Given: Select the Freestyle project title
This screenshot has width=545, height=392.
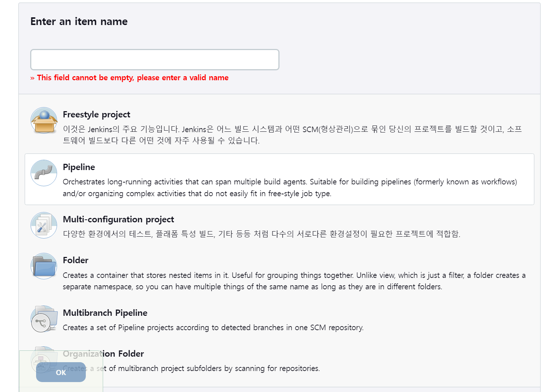Looking at the screenshot, I should (96, 114).
